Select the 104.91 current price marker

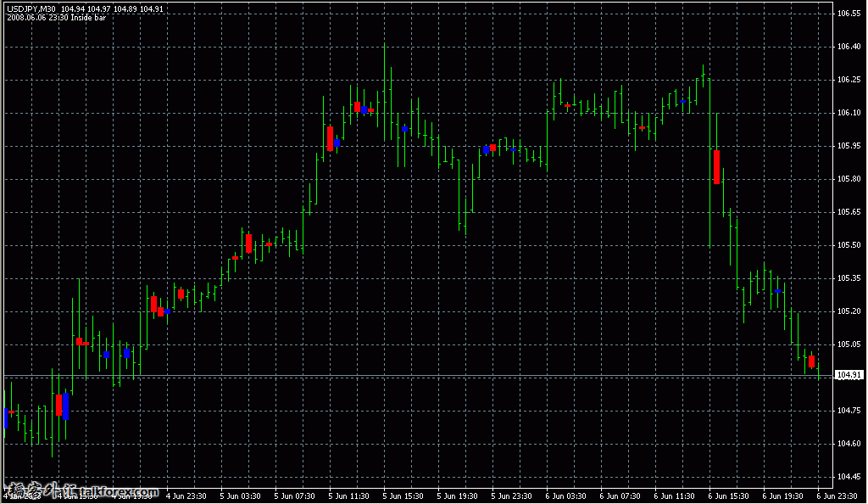pyautogui.click(x=849, y=375)
